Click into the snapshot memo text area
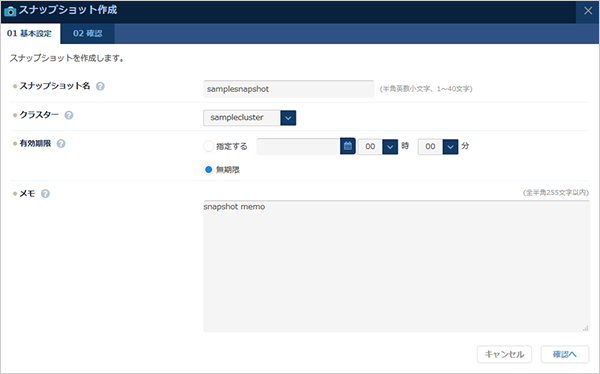Viewport: 600px width, 374px height. [x=396, y=266]
